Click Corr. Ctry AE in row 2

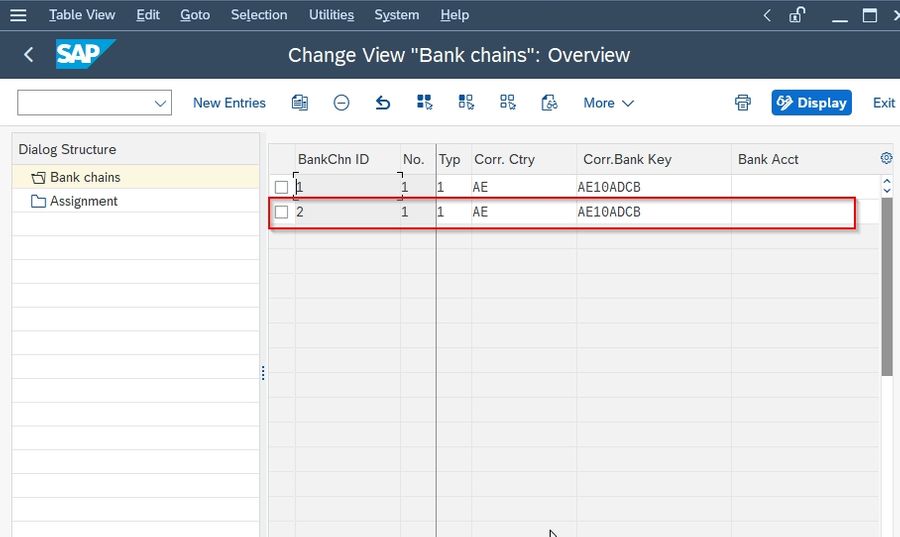(523, 212)
